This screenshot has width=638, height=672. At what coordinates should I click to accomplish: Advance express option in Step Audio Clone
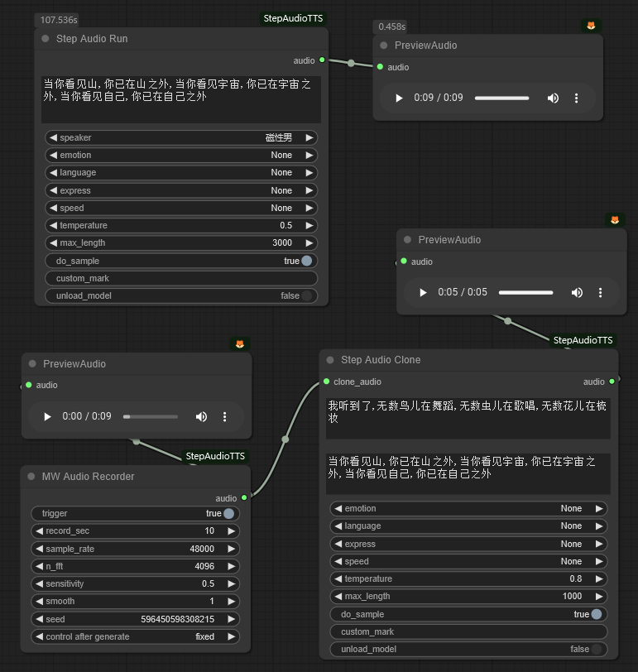pyautogui.click(x=599, y=544)
